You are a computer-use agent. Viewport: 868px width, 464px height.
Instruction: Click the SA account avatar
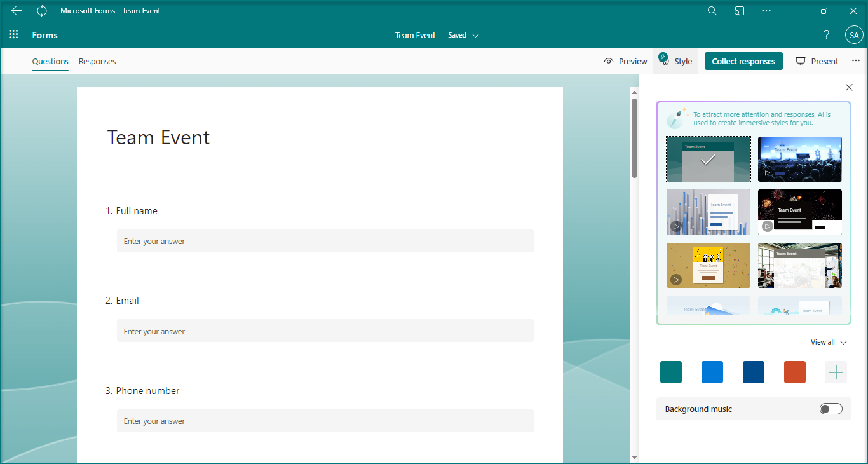pyautogui.click(x=854, y=35)
